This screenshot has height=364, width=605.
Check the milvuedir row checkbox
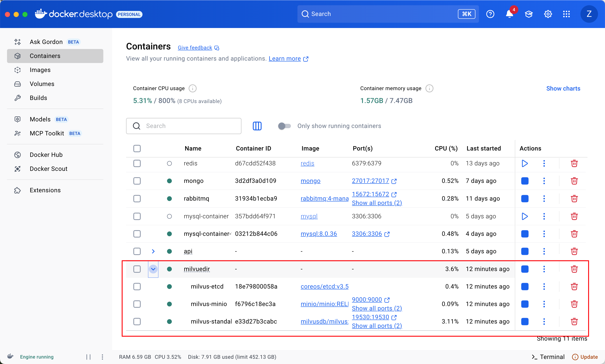(x=137, y=269)
